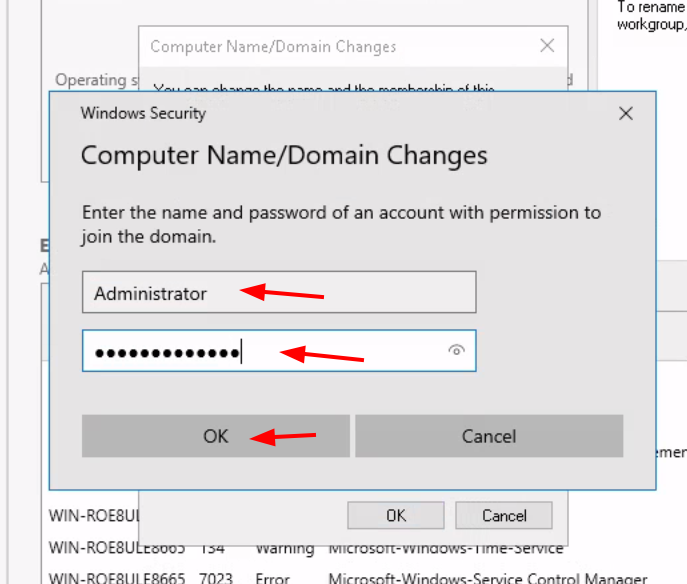This screenshot has height=584, width=687.
Task: Focus the masked password input field
Action: click(279, 350)
